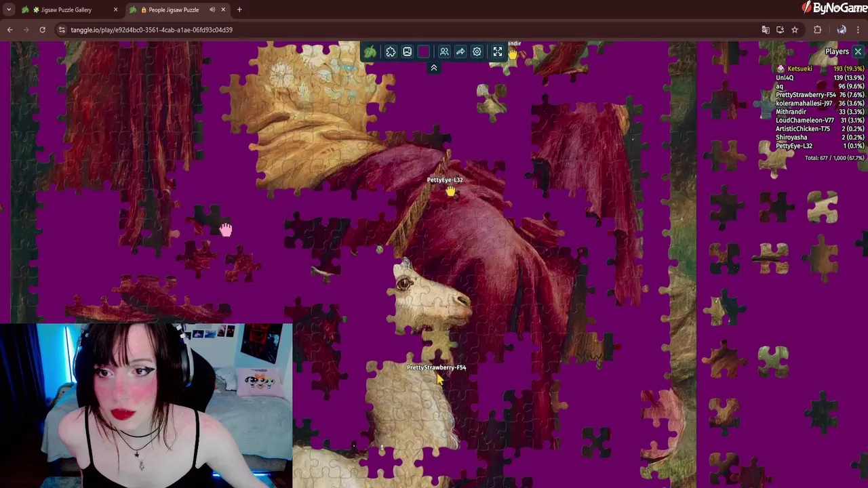Viewport: 868px width, 488px height.
Task: Show the puzzle preview image
Action: [x=407, y=52]
